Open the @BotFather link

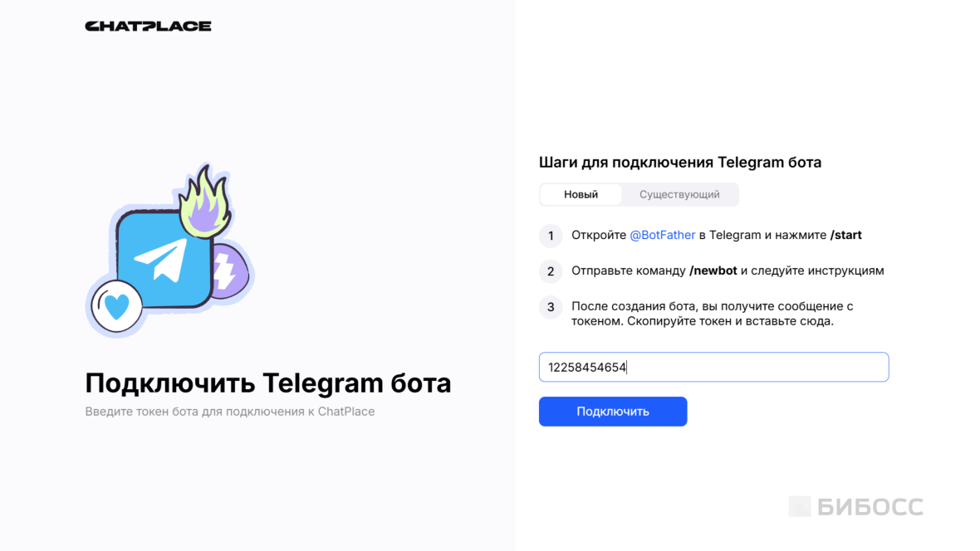pos(662,235)
